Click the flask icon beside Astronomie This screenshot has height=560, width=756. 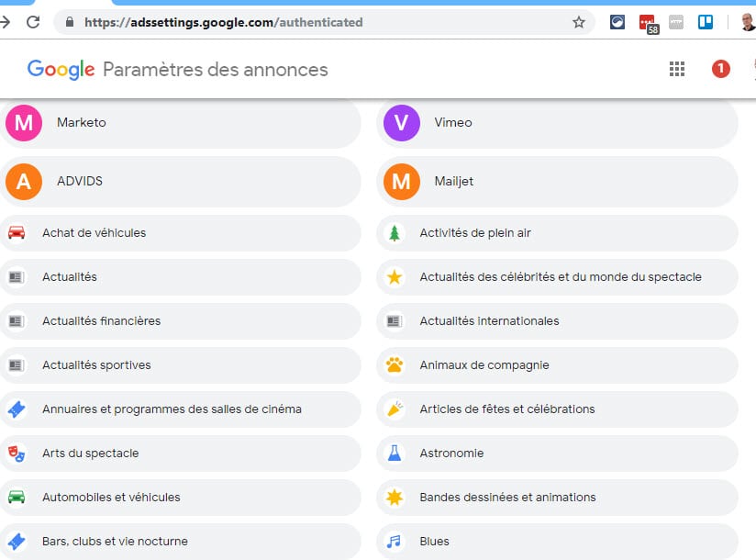pyautogui.click(x=395, y=453)
